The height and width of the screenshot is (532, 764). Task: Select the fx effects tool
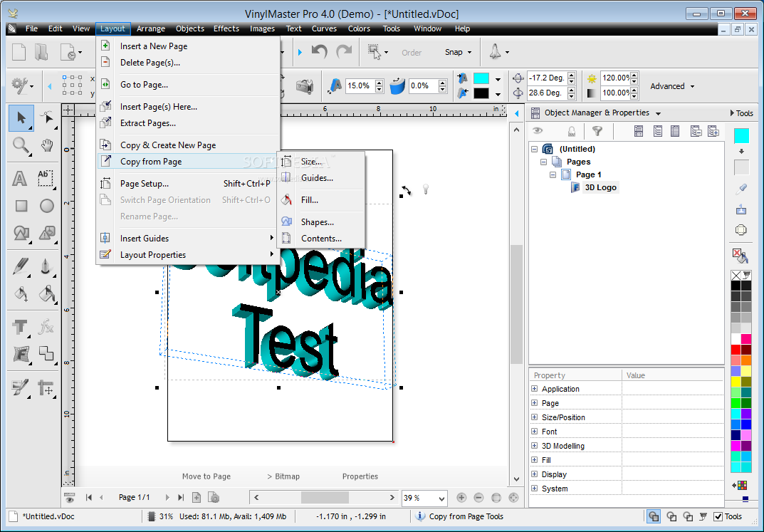tap(46, 326)
